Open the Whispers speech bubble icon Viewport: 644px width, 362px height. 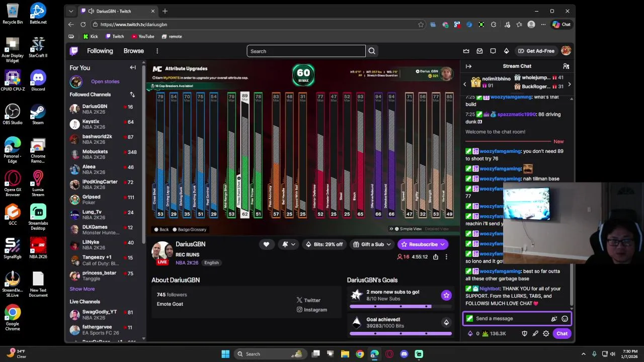click(493, 51)
